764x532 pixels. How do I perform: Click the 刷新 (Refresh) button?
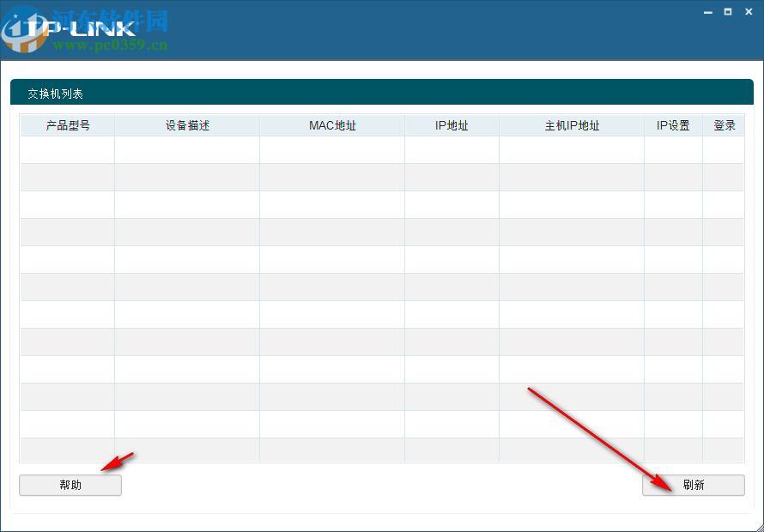(694, 485)
